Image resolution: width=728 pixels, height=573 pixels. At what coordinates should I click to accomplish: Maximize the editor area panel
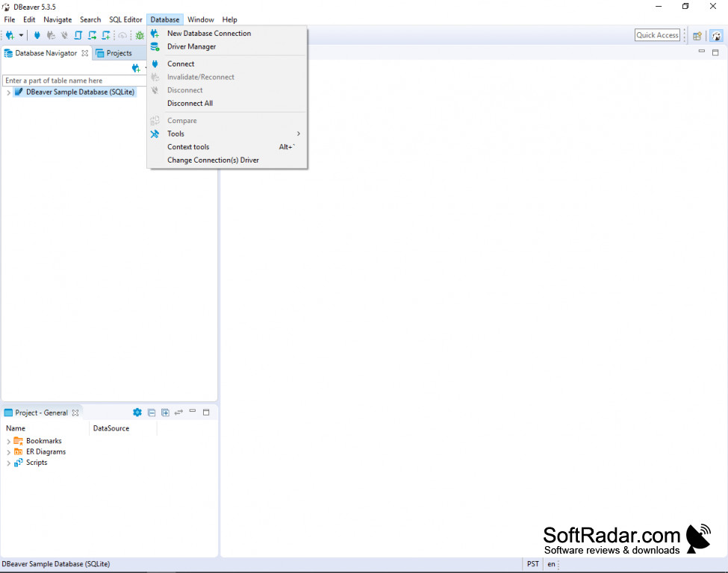coord(715,52)
